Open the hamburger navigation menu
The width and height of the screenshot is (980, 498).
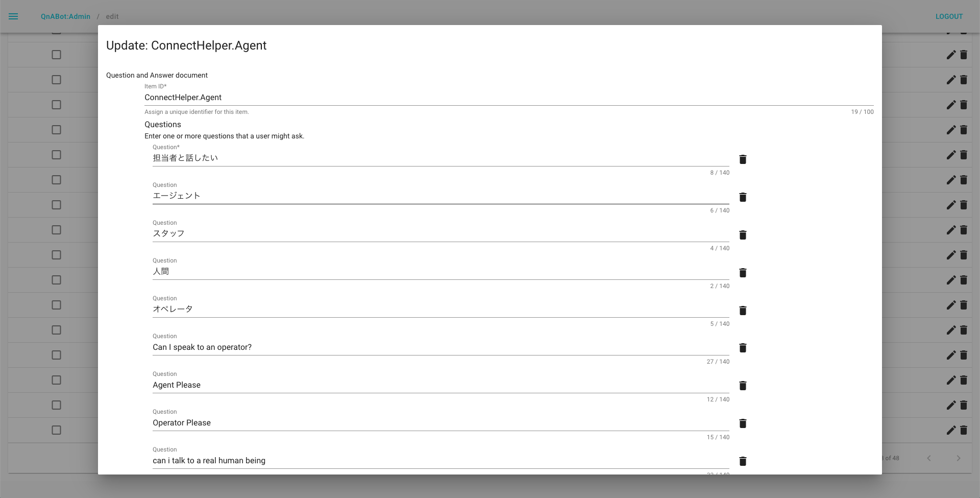[13, 16]
